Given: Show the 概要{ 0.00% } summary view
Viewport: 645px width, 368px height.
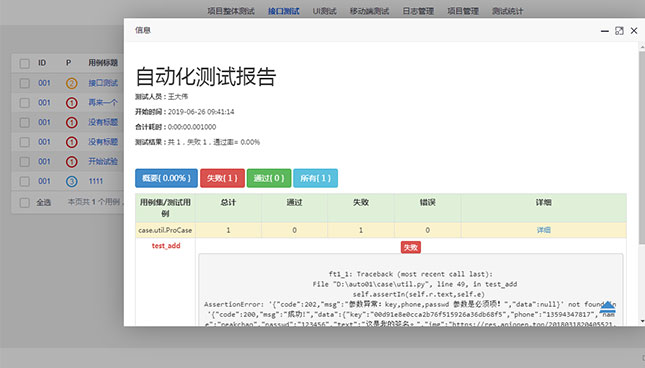Looking at the screenshot, I should [166, 178].
